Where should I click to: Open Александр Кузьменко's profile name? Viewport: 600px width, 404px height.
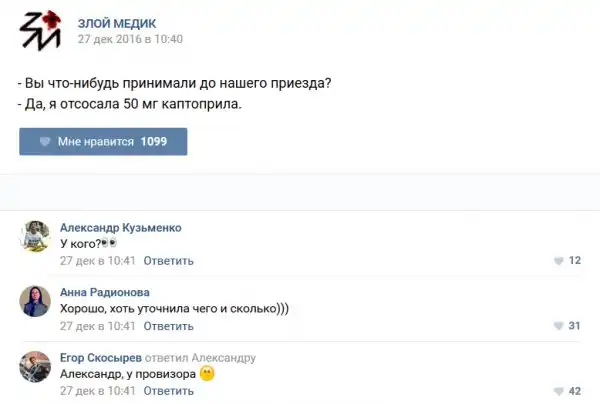coord(120,228)
